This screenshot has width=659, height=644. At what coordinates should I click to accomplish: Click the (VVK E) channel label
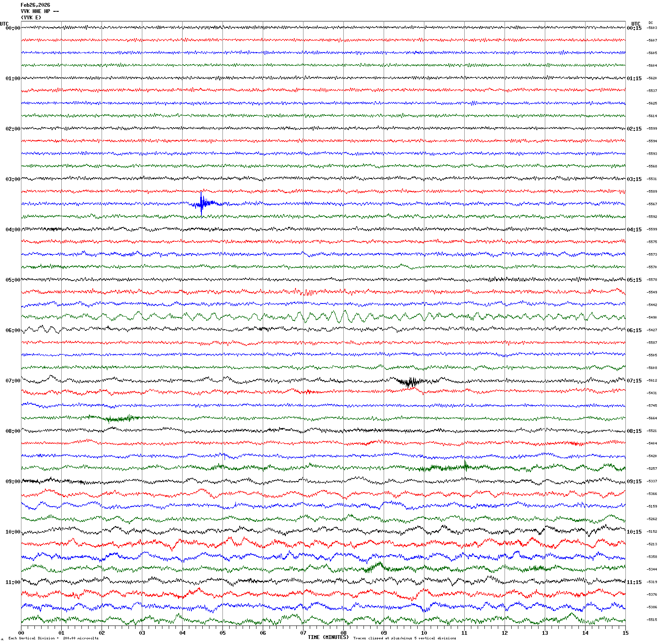[31, 18]
